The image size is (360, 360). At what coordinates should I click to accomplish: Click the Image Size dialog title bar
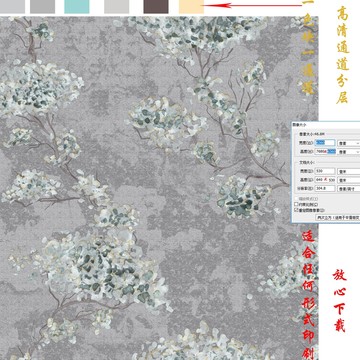tap(326, 125)
